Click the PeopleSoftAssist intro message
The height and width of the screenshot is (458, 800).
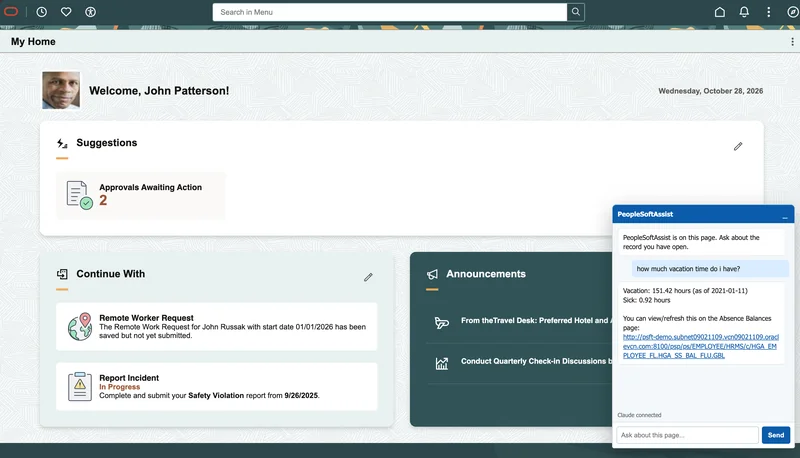(702, 242)
